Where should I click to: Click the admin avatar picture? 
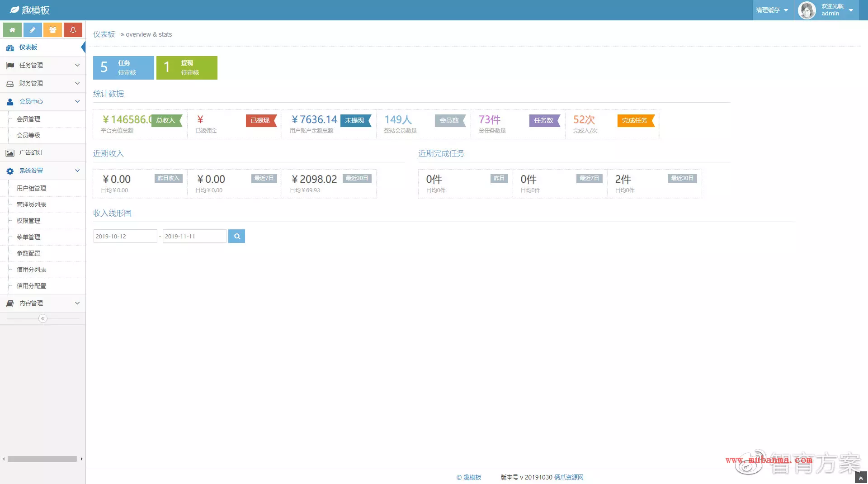pos(807,10)
